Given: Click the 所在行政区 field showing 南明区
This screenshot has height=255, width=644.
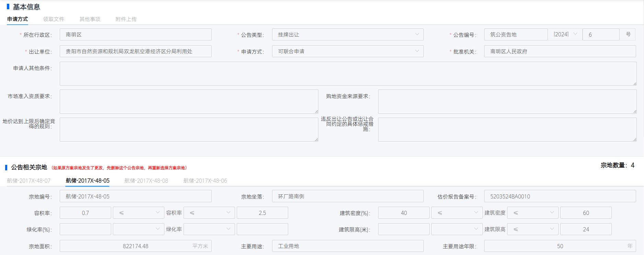Looking at the screenshot, I should [136, 35].
